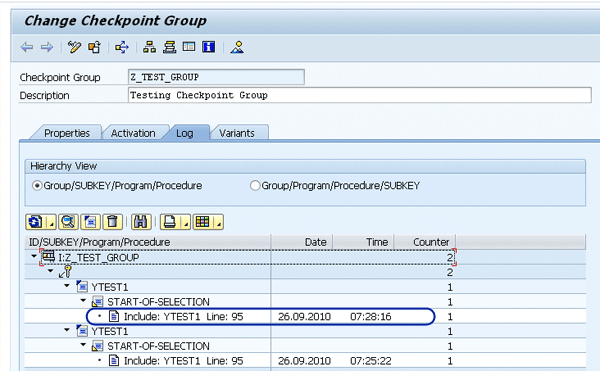Collapse the first YTEST1 program node
This screenshot has width=600, height=371.
(67, 286)
